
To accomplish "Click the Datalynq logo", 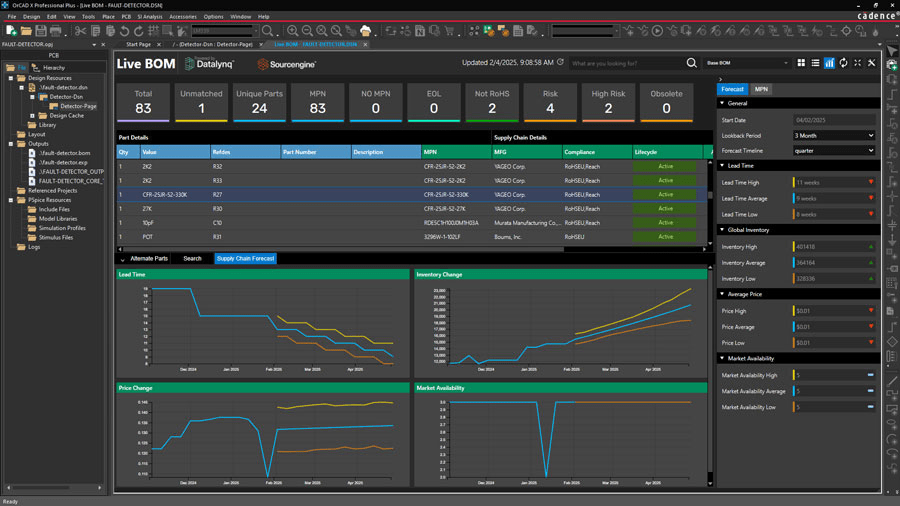I will click(209, 64).
